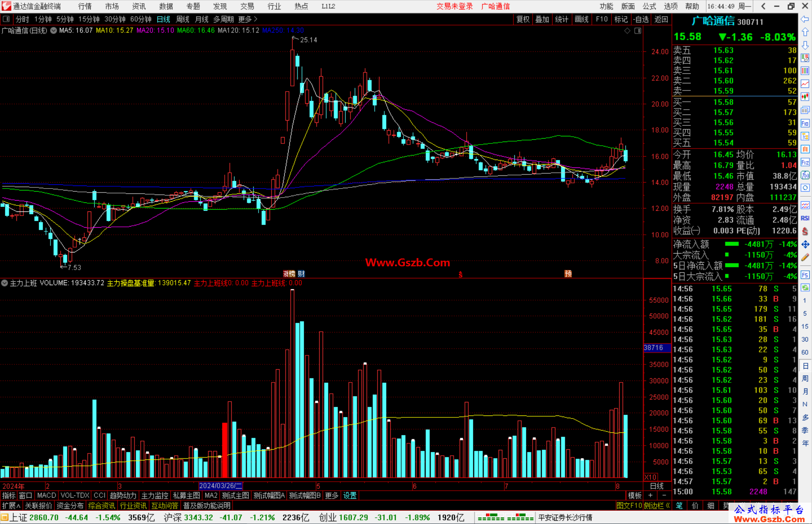Image resolution: width=812 pixels, height=524 pixels.
Task: Click the -自选 button
Action: 641,19
